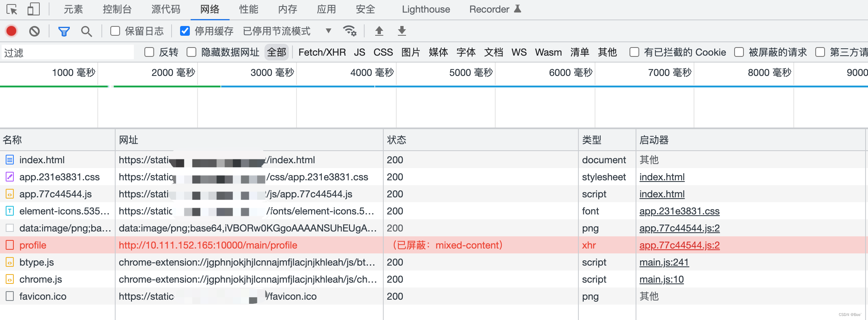Filter requests by WS type
This screenshot has width=868, height=320.
519,52
